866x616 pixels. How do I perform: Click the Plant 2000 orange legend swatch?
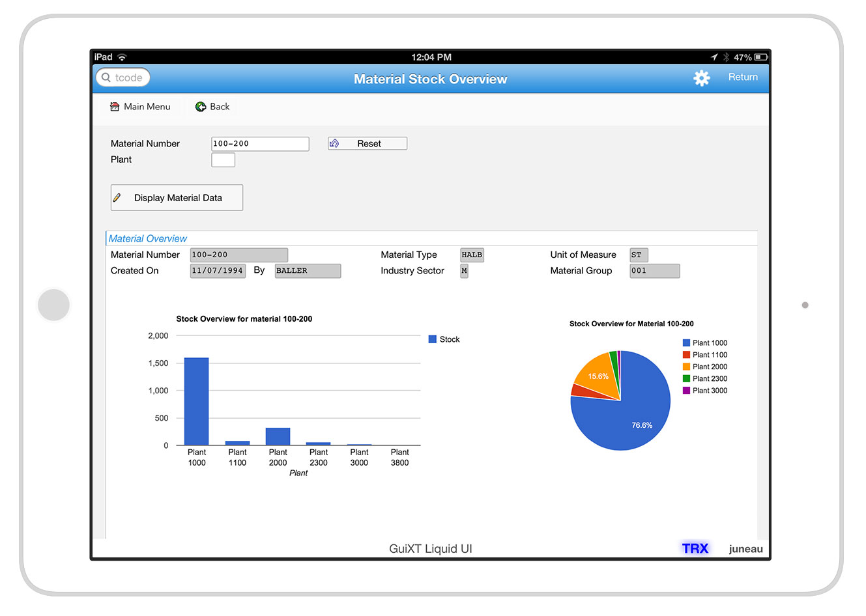click(x=686, y=367)
